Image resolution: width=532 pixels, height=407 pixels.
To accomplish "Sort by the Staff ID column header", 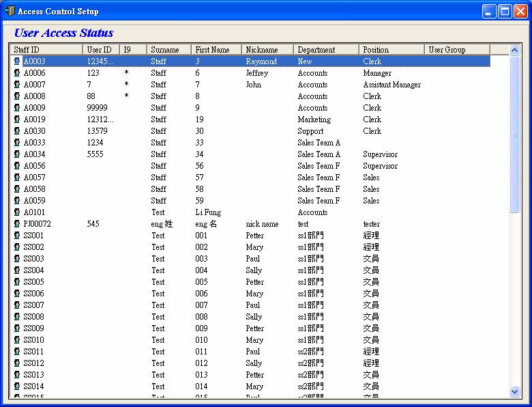I will click(46, 50).
